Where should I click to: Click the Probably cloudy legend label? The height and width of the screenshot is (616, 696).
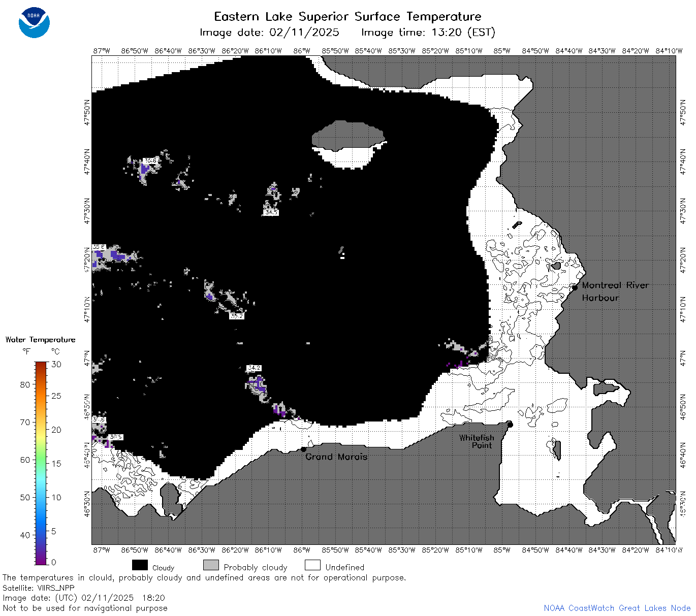coord(256,568)
